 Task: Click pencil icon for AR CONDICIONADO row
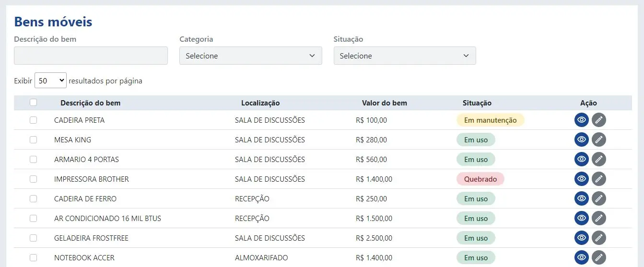[598, 219]
